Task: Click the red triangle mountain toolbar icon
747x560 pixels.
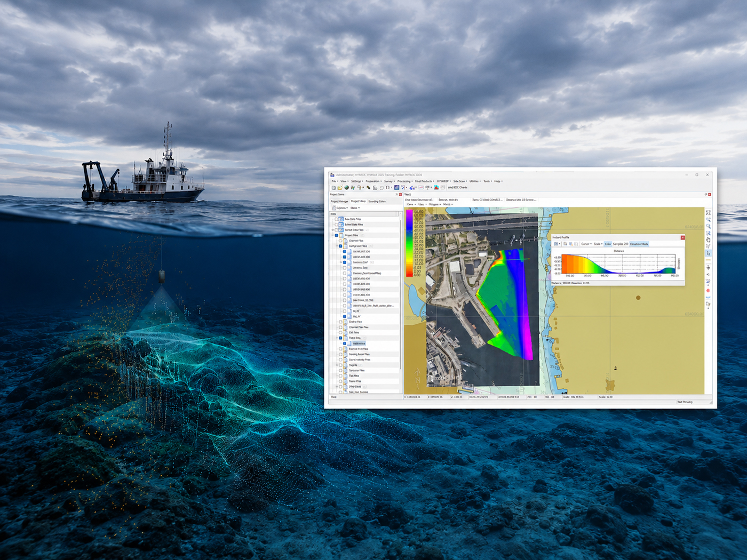Action: click(436, 188)
